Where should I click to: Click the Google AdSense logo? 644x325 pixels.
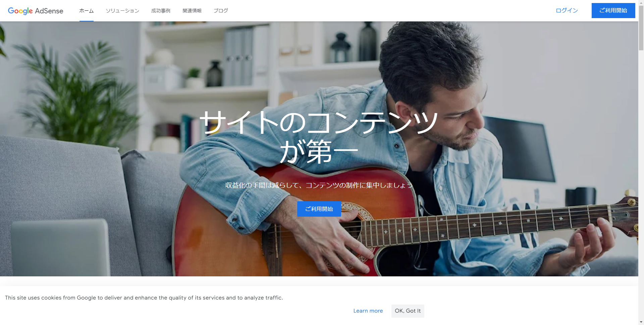coord(36,11)
